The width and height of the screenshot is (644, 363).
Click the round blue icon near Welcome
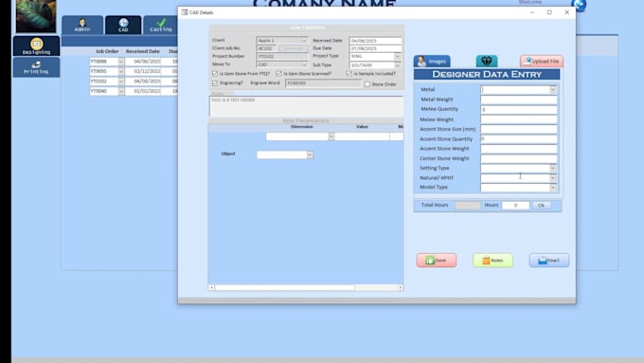point(579,6)
